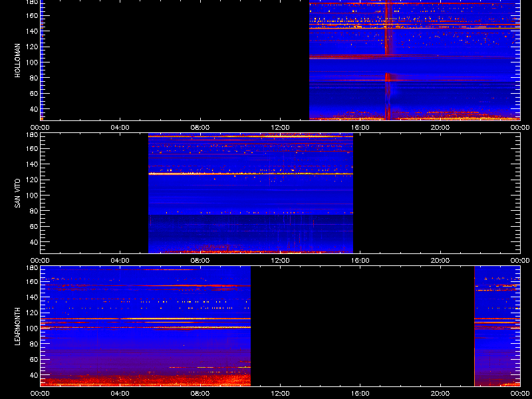The image size is (532, 399).
Task: Select the 08:00 tick under Holloman plot
Action: (200, 128)
